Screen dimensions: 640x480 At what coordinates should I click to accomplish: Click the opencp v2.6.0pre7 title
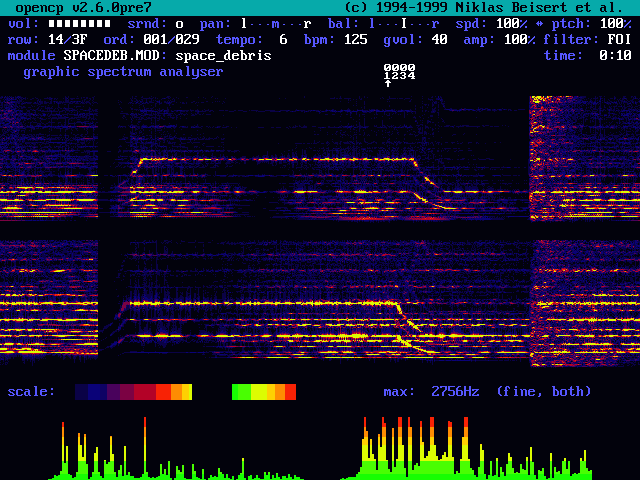(x=83, y=7)
